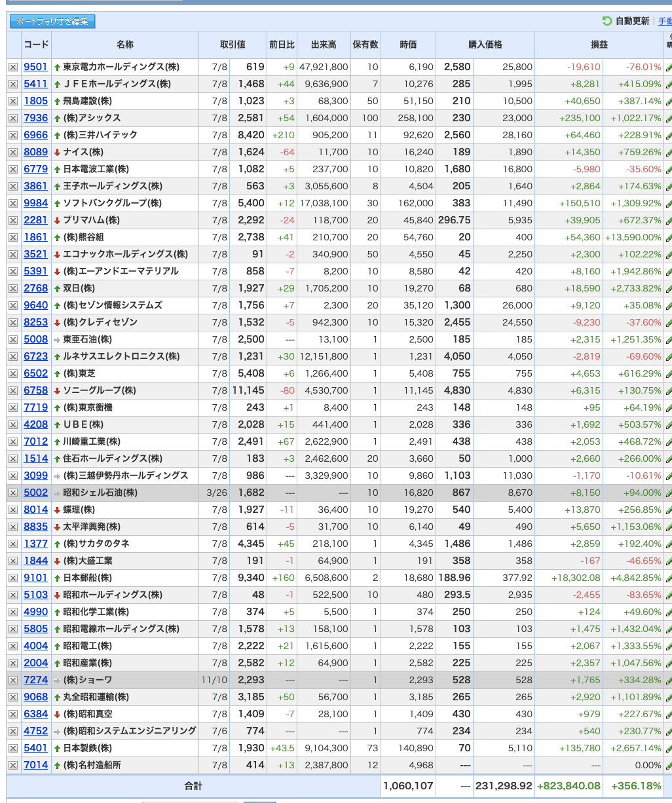Click the 名称 column header
672x803 pixels.
click(x=125, y=45)
